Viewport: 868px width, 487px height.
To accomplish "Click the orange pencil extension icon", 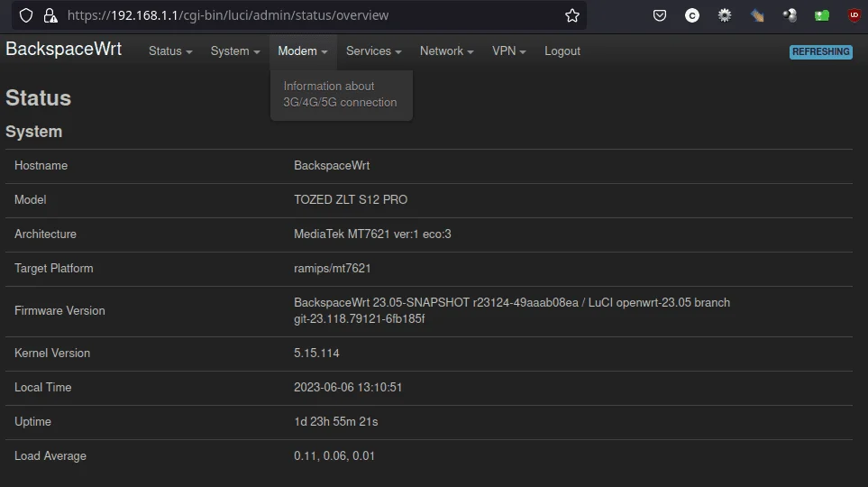I will pyautogui.click(x=757, y=15).
